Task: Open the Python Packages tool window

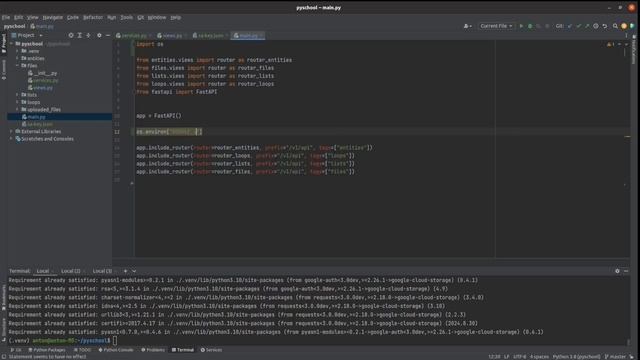Action: point(47,350)
